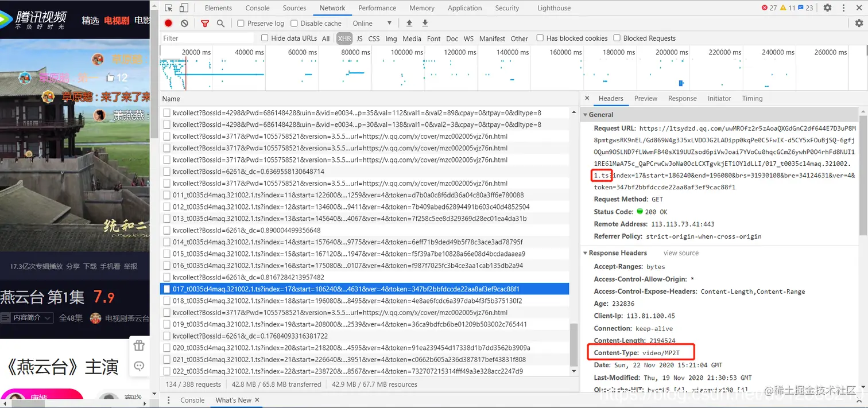This screenshot has width=868, height=408.
Task: Switch to the Sources tab
Action: pos(294,8)
